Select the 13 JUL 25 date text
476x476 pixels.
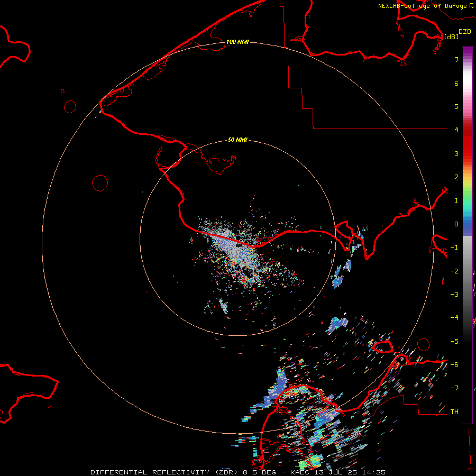[335, 472]
